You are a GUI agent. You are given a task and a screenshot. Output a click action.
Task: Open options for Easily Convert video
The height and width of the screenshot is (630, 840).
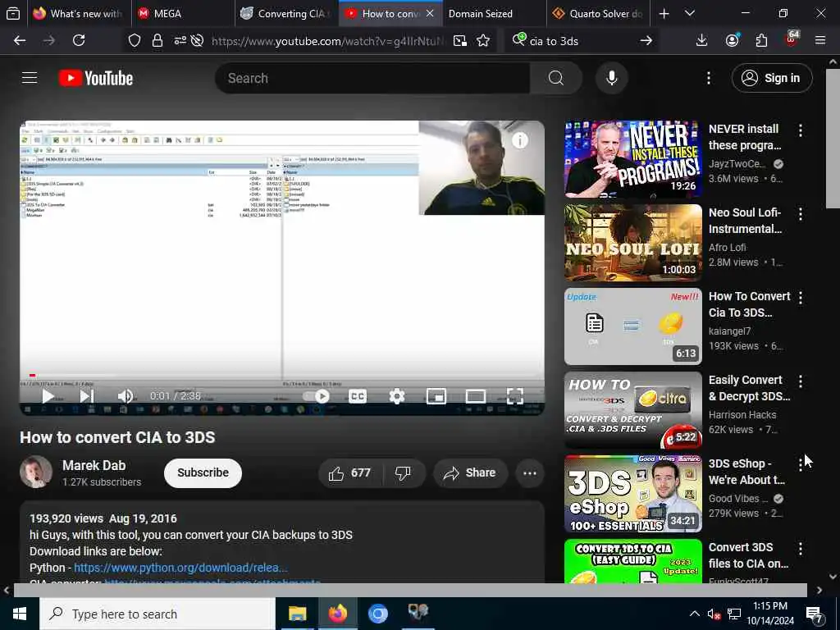[x=801, y=381]
